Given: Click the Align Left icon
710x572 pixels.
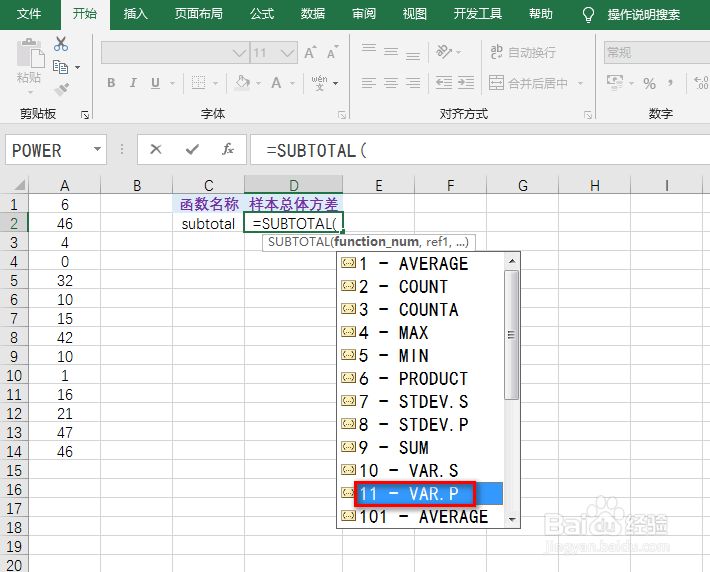Looking at the screenshot, I should click(369, 83).
